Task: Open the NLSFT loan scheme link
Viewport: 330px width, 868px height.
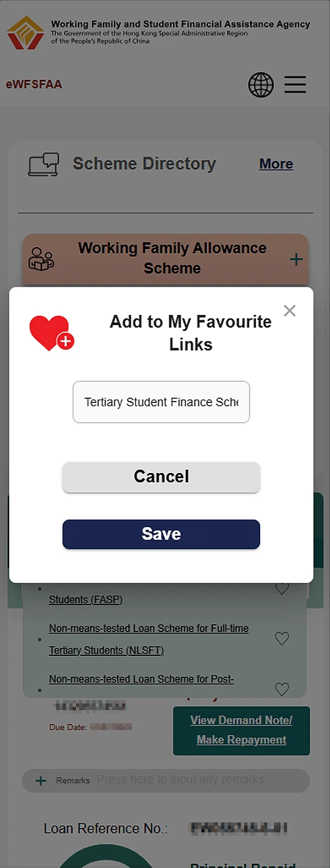Action: tap(148, 639)
